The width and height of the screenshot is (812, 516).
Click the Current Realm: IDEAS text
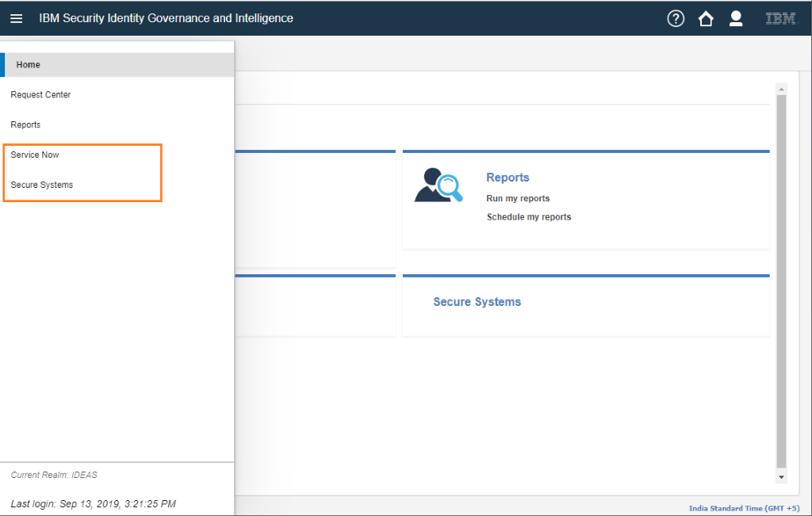(54, 475)
